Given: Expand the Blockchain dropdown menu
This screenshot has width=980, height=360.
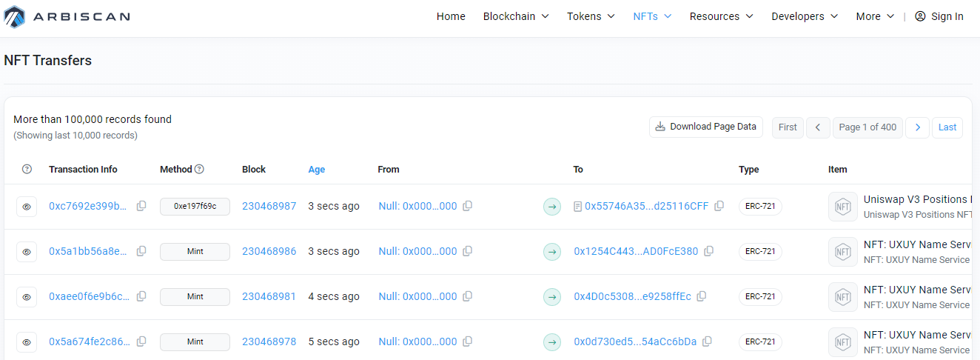Looking at the screenshot, I should 516,16.
